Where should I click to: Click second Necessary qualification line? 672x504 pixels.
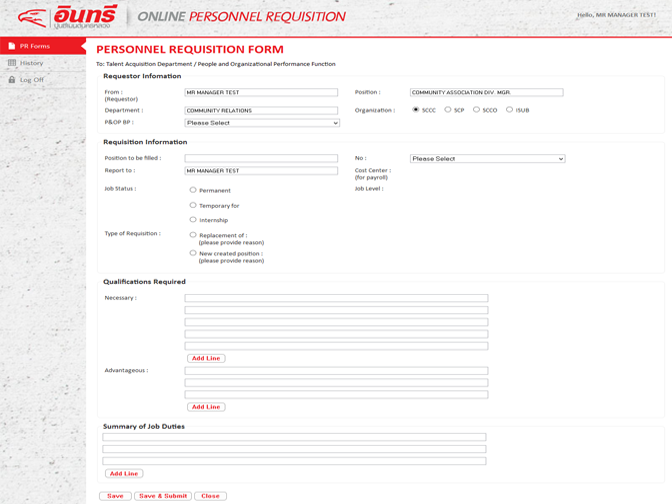pyautogui.click(x=336, y=310)
